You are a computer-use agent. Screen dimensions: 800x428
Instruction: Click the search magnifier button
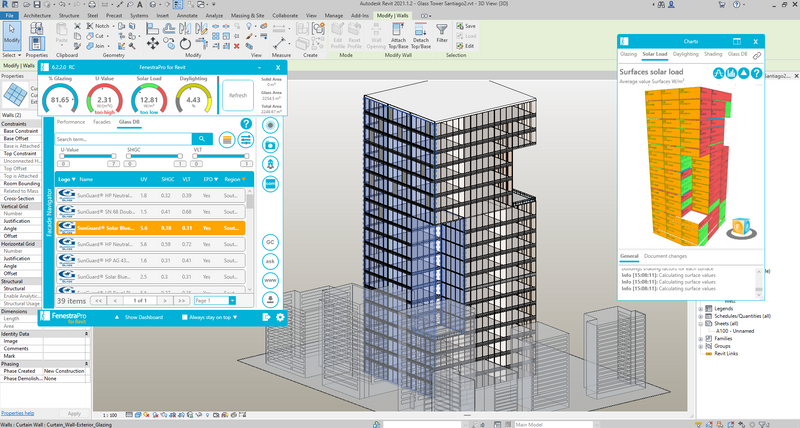(202, 139)
